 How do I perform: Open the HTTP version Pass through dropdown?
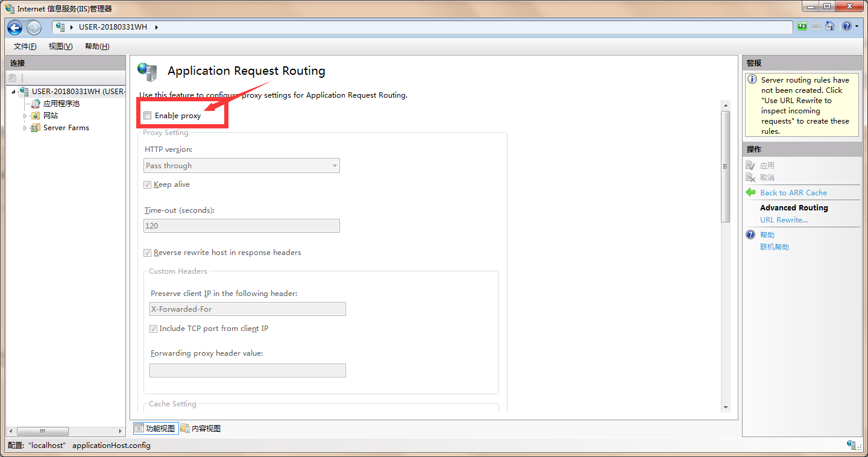click(242, 165)
